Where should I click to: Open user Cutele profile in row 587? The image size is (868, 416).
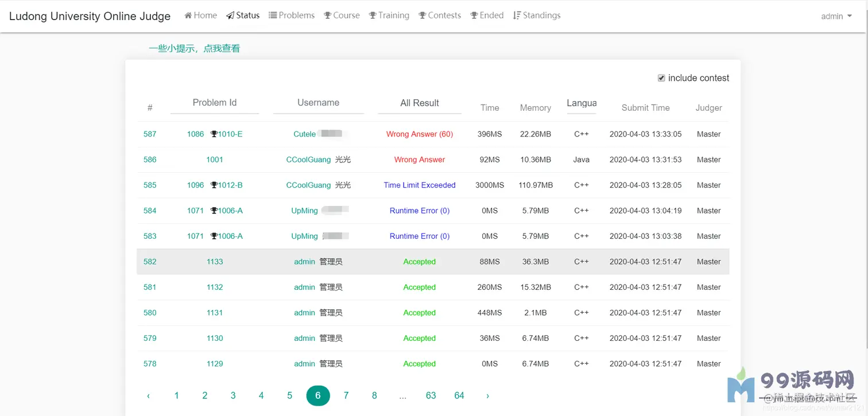tap(305, 134)
